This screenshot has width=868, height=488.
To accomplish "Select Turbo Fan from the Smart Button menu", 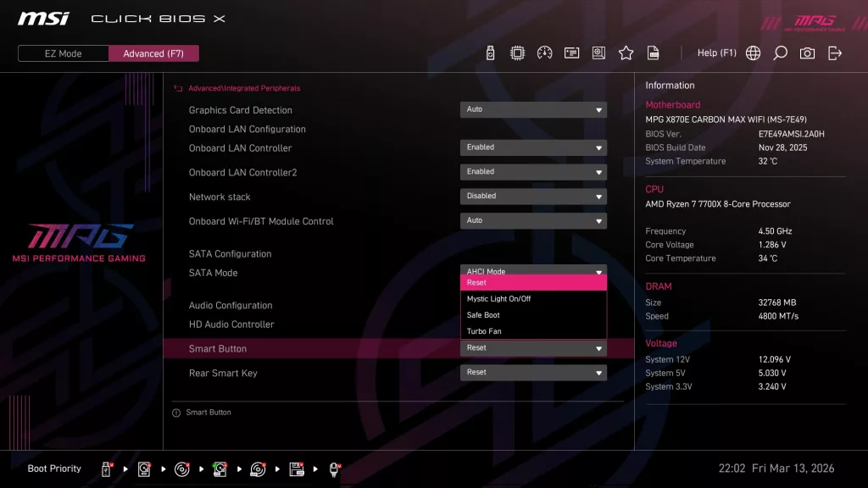I will [x=533, y=330].
